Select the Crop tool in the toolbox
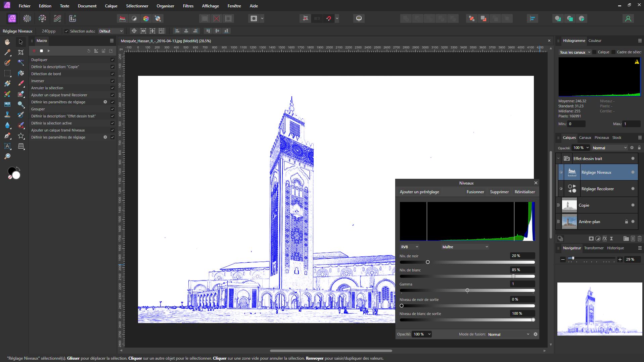This screenshot has height=362, width=644. (21, 52)
